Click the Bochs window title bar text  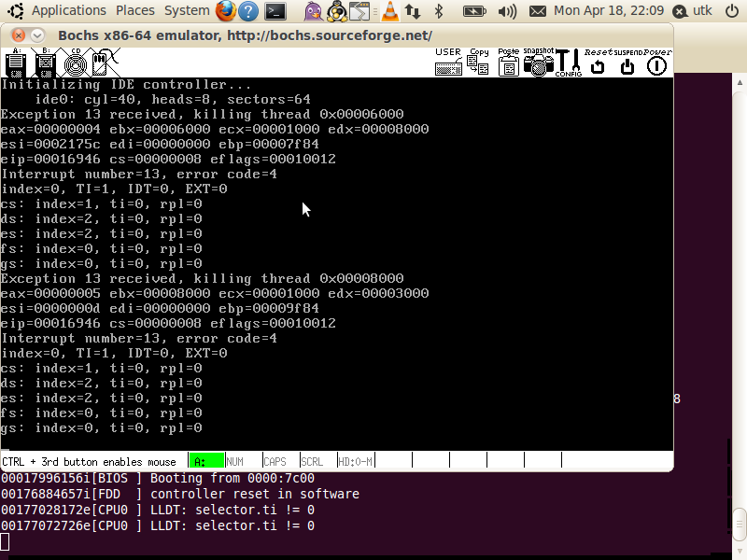click(x=245, y=35)
